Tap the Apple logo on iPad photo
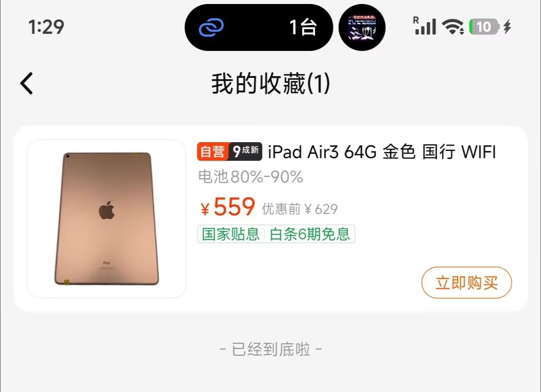This screenshot has height=392, width=541. (106, 210)
